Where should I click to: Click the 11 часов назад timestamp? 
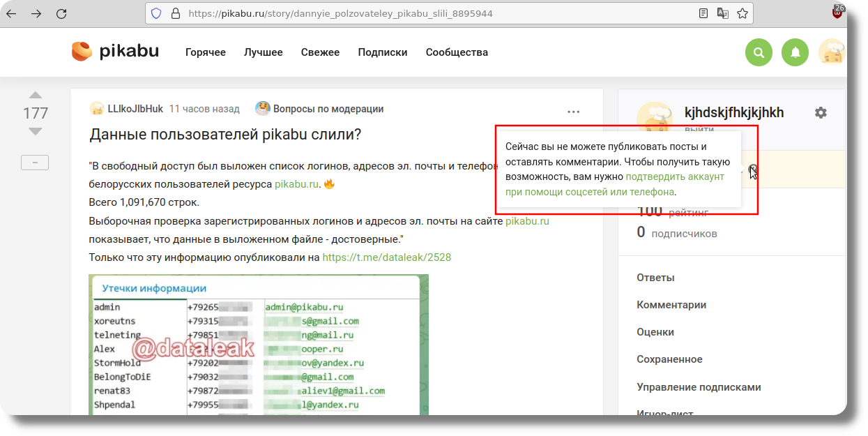(204, 109)
